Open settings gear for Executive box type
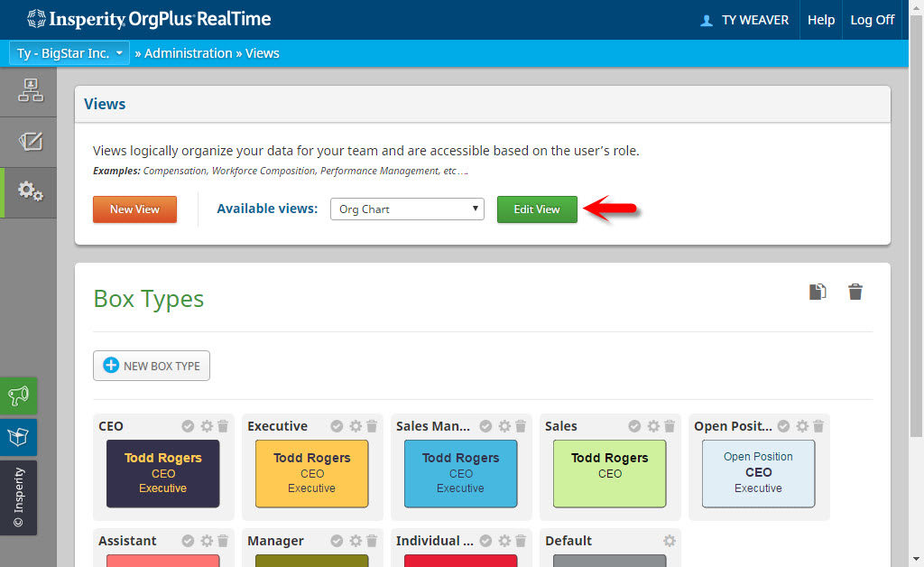 pos(356,426)
